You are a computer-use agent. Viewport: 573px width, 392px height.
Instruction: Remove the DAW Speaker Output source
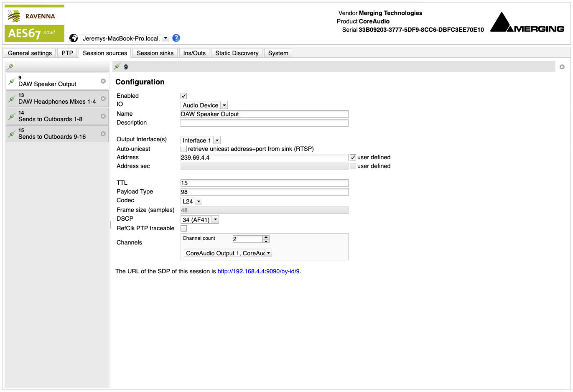coord(103,81)
